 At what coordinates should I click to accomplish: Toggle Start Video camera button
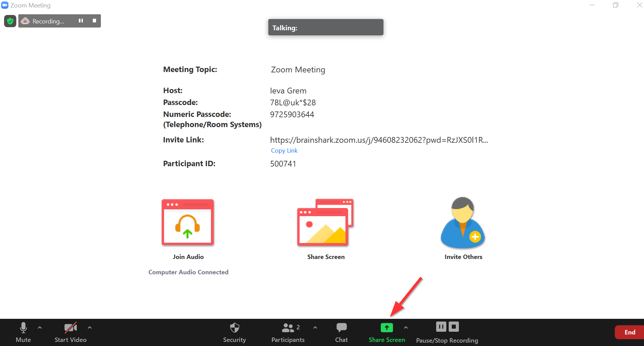[70, 332]
